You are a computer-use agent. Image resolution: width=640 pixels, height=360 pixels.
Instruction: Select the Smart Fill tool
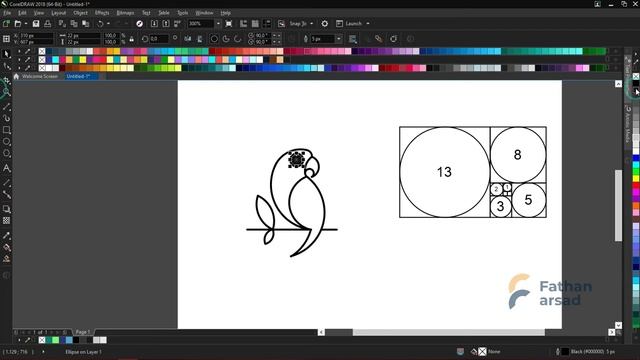click(x=7, y=259)
